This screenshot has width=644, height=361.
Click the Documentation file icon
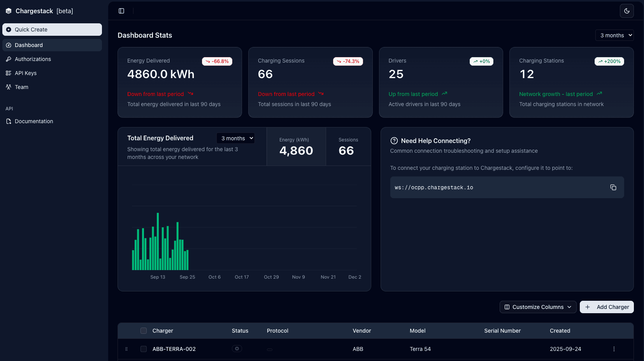tap(9, 121)
